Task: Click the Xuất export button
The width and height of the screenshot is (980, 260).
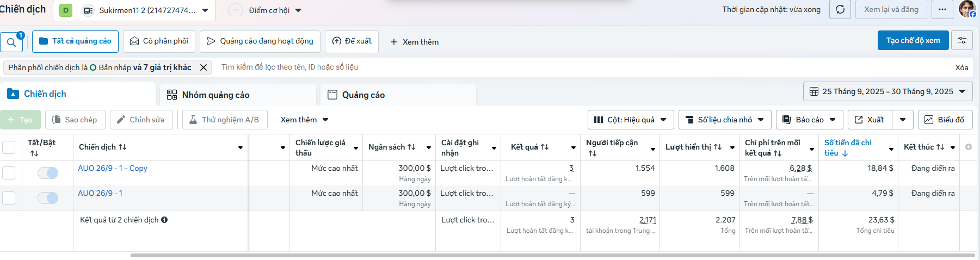Action: pyautogui.click(x=870, y=120)
